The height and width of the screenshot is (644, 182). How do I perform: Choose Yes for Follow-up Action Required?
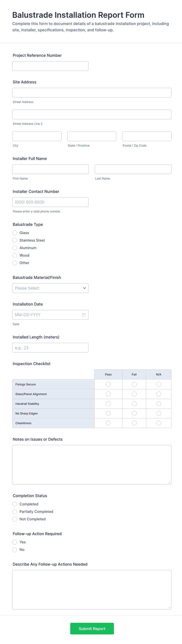point(15,542)
